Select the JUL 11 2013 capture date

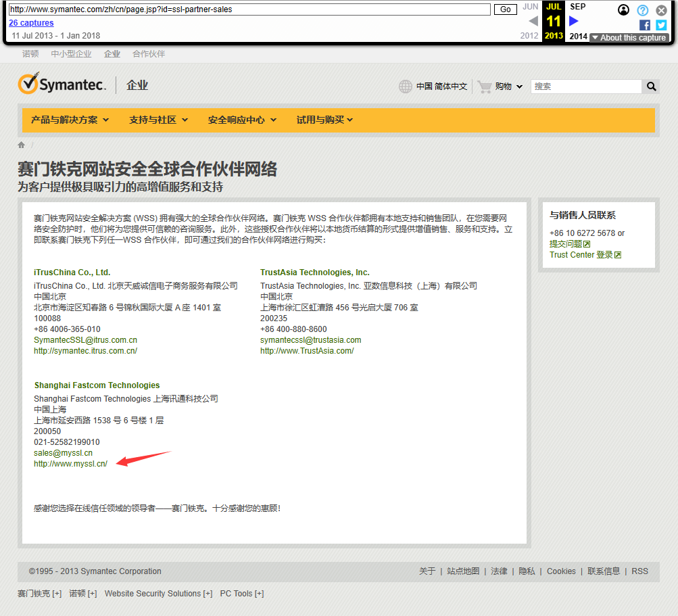coord(554,21)
